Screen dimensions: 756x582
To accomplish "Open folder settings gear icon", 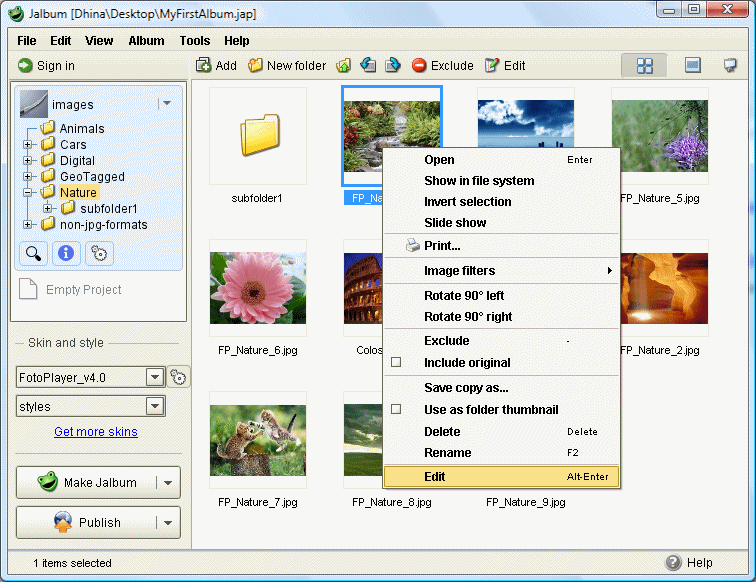I will tap(99, 253).
